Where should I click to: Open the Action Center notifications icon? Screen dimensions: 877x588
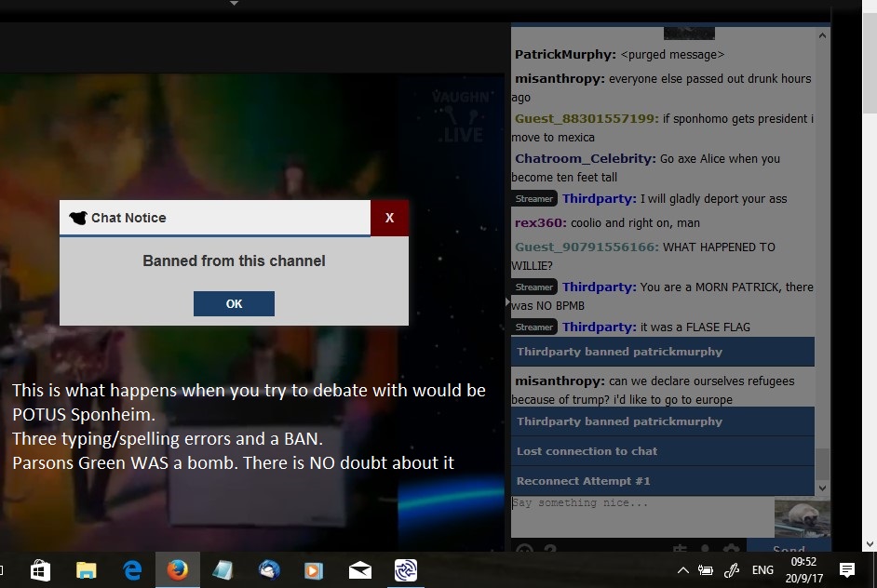coord(847,569)
